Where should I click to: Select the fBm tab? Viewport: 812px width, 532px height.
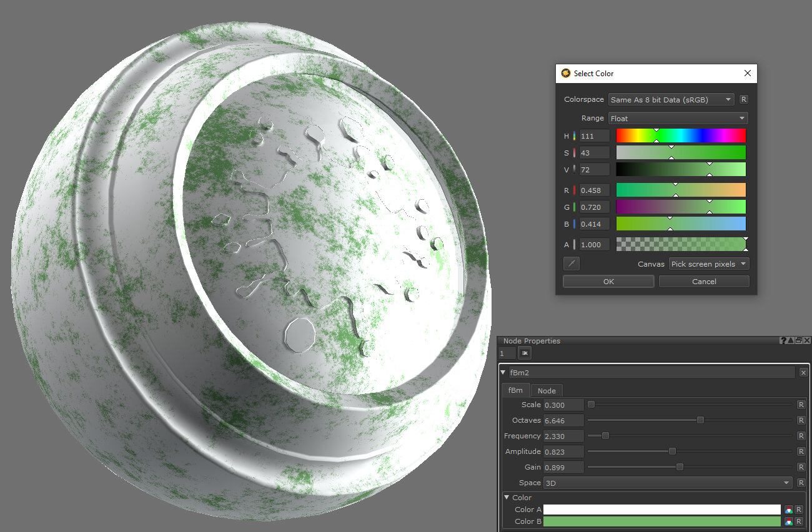click(x=515, y=391)
